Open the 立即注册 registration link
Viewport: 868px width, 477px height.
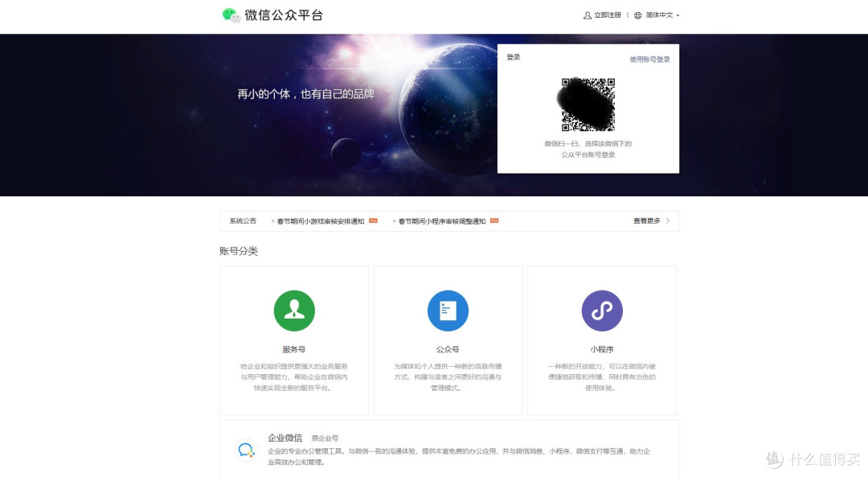tap(608, 15)
